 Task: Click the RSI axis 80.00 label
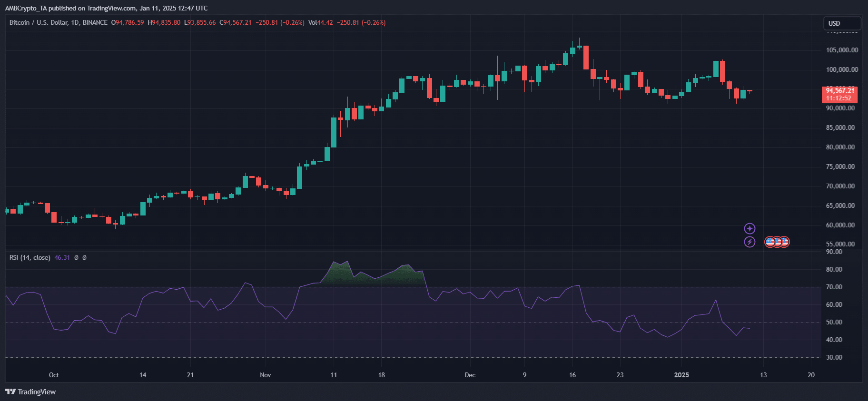[x=834, y=269]
